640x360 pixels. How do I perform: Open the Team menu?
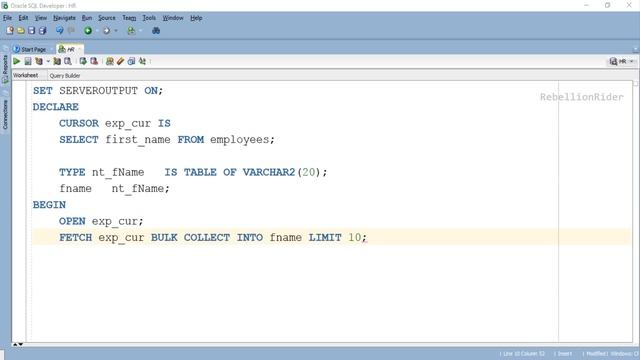click(x=129, y=18)
